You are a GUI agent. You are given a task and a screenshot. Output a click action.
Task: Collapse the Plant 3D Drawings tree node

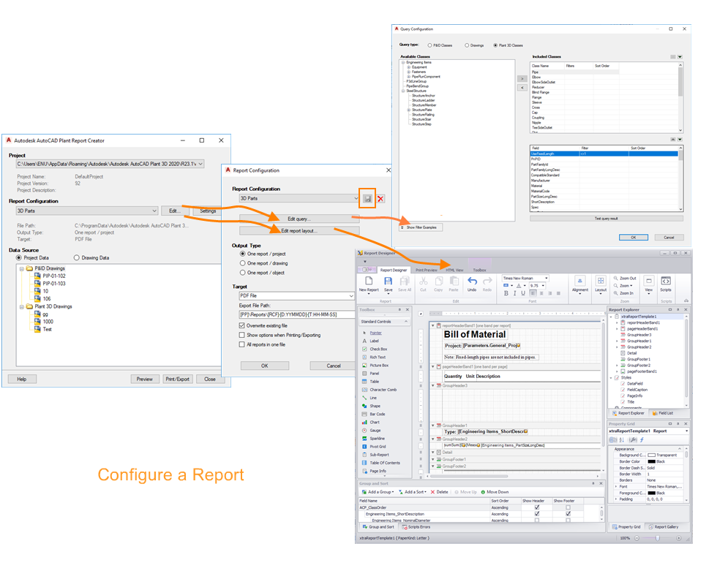(x=22, y=306)
